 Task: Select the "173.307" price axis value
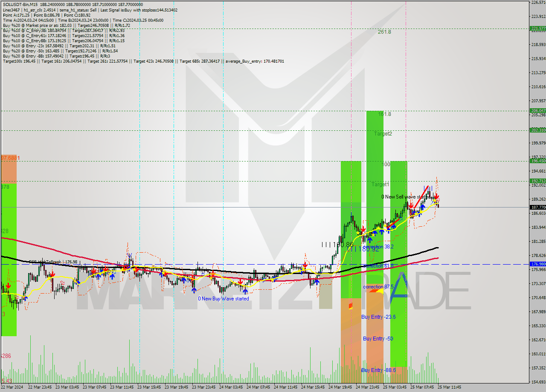(538, 284)
